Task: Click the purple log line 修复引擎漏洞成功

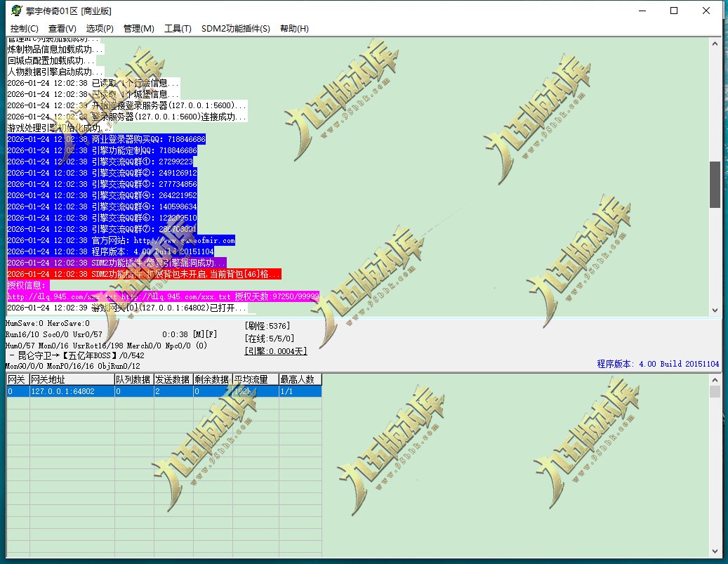Action: [x=117, y=263]
